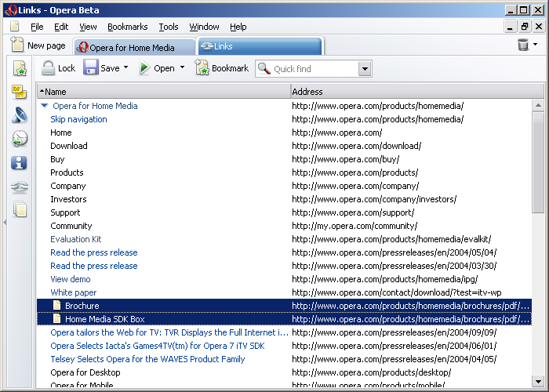
Task: Open the Notes panel in sidebar
Action: pyautogui.click(x=20, y=93)
